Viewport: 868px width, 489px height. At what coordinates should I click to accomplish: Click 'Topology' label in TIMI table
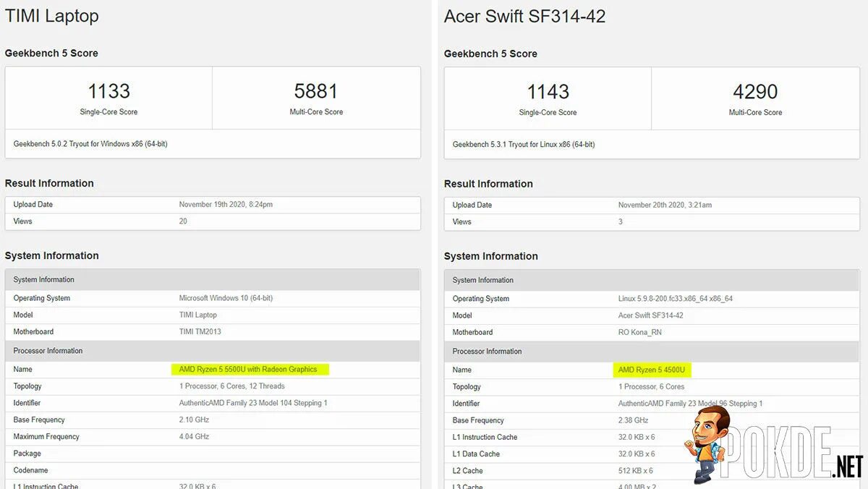27,386
